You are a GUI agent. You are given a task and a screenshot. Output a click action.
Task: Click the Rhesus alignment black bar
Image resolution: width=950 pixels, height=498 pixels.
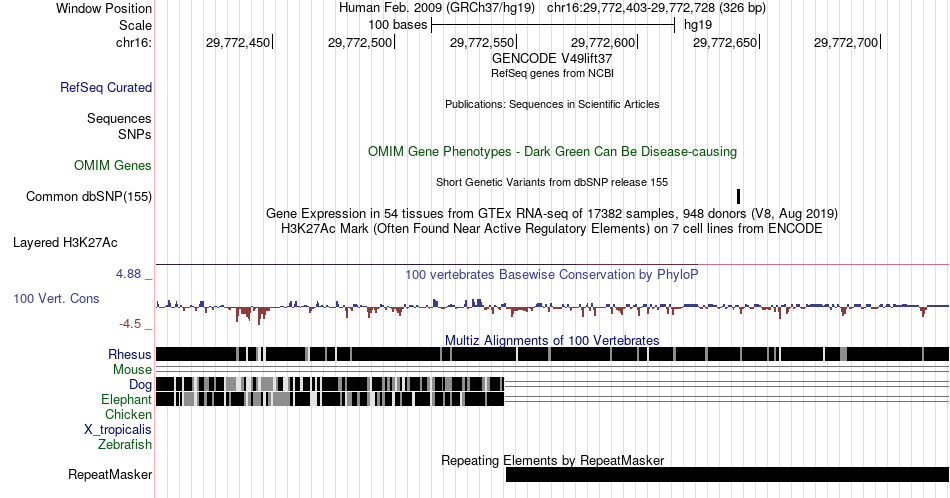552,354
